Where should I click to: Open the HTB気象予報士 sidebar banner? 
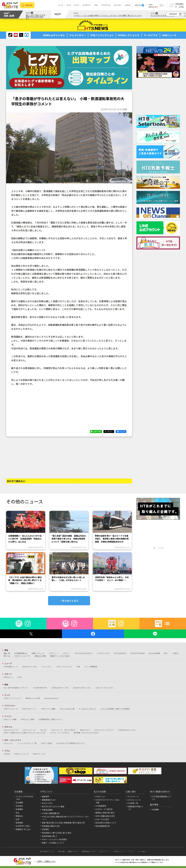coord(158,167)
